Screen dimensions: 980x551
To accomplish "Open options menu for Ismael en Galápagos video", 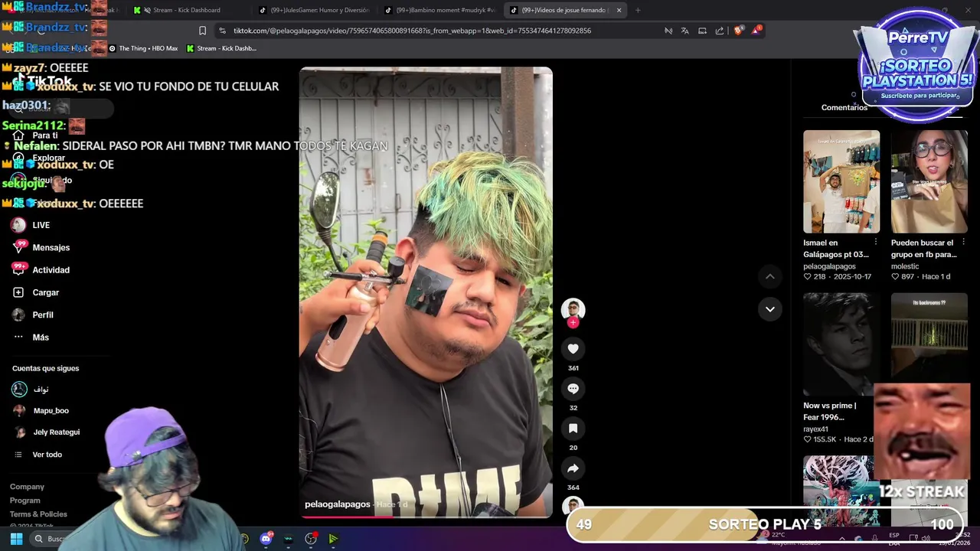I will click(876, 243).
